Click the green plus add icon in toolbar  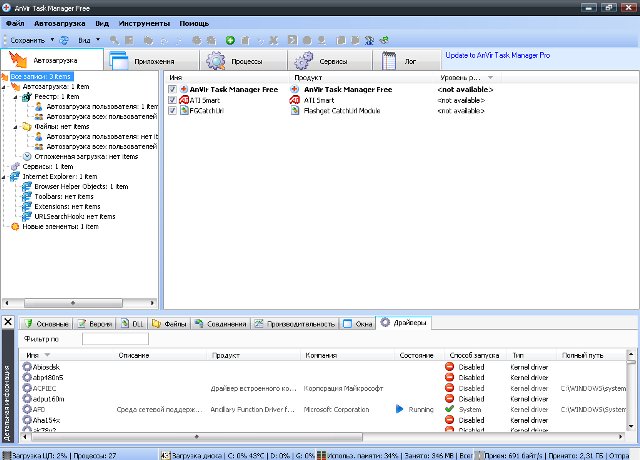tap(230, 40)
